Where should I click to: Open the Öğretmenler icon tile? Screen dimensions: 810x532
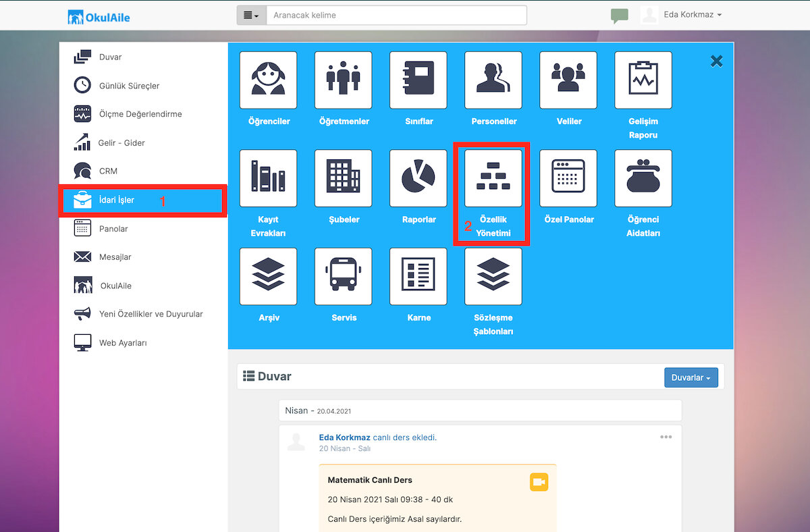(343, 80)
